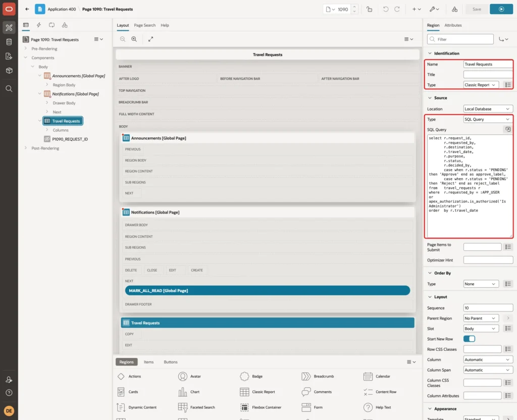
Task: Click the Optimizer Hint field
Action: tap(488, 260)
